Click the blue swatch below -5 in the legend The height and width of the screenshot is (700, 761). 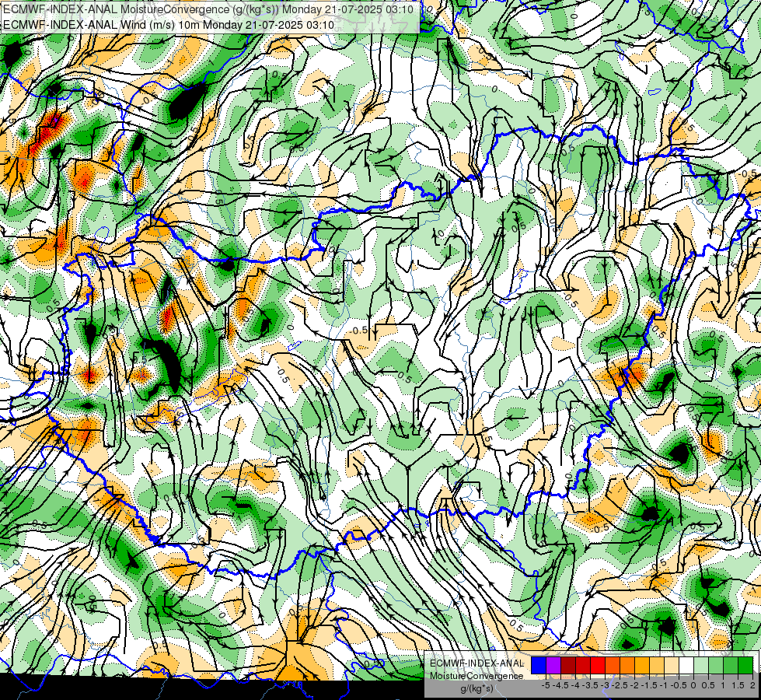pos(539,665)
